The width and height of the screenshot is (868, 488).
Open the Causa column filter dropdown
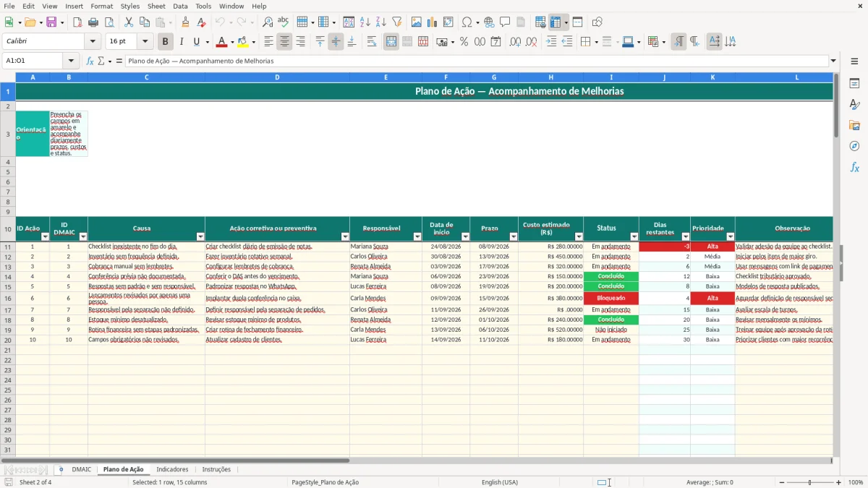click(x=200, y=236)
